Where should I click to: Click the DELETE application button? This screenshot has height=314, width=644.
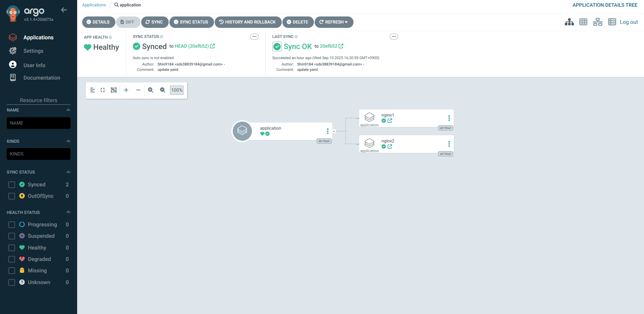(x=298, y=22)
